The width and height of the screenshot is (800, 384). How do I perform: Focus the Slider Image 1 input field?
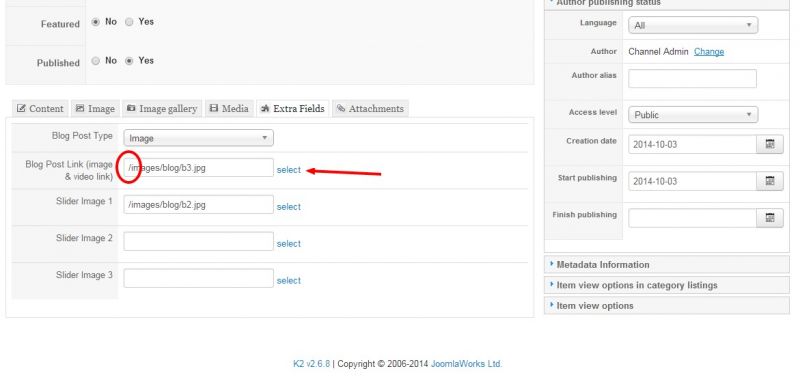198,204
